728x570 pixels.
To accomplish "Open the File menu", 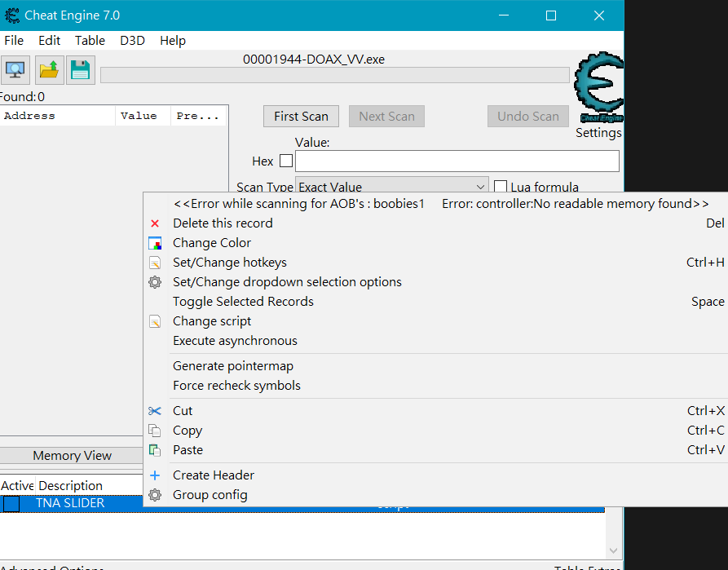I will coord(14,41).
